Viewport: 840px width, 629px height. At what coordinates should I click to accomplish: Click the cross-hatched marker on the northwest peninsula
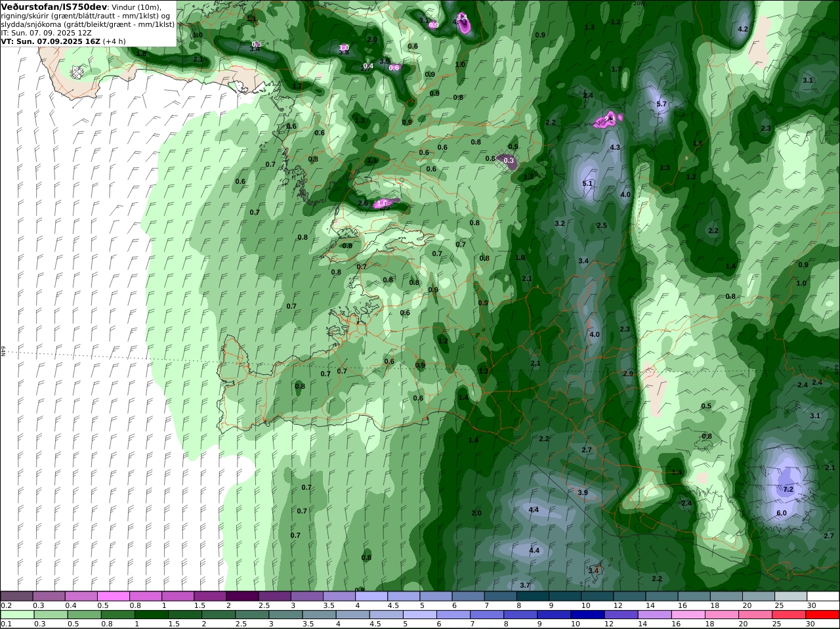coord(77,73)
